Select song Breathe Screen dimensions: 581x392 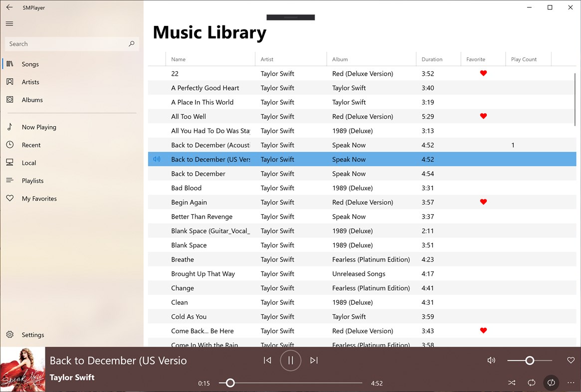(x=362, y=260)
